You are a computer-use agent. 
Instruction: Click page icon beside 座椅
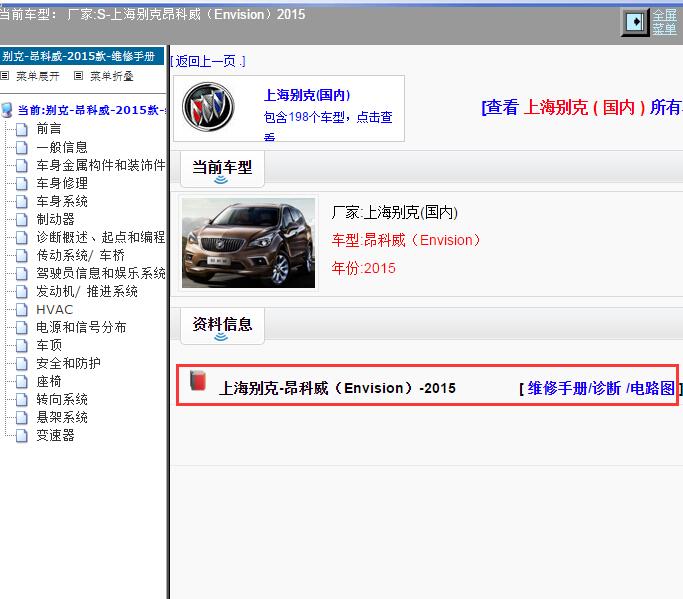22,382
